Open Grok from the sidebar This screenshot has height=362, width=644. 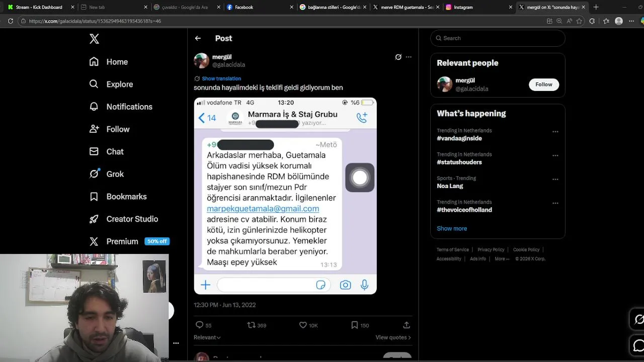pyautogui.click(x=106, y=174)
